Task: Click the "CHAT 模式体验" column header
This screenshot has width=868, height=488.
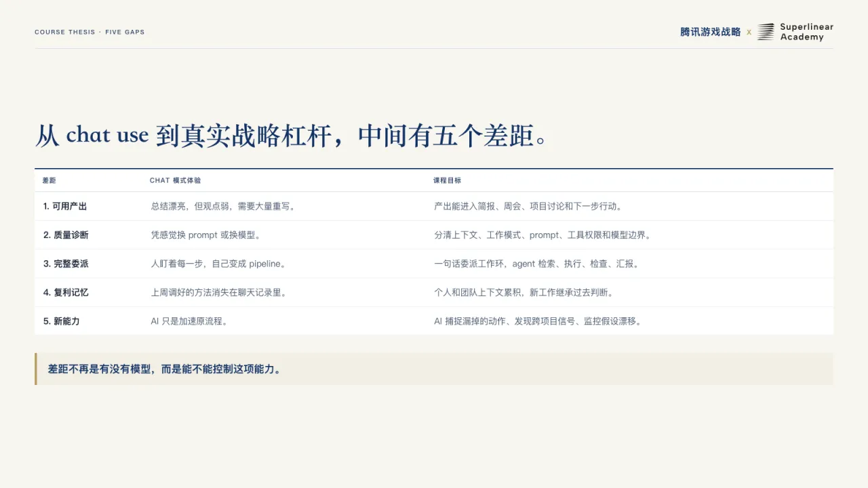Action: tap(176, 180)
